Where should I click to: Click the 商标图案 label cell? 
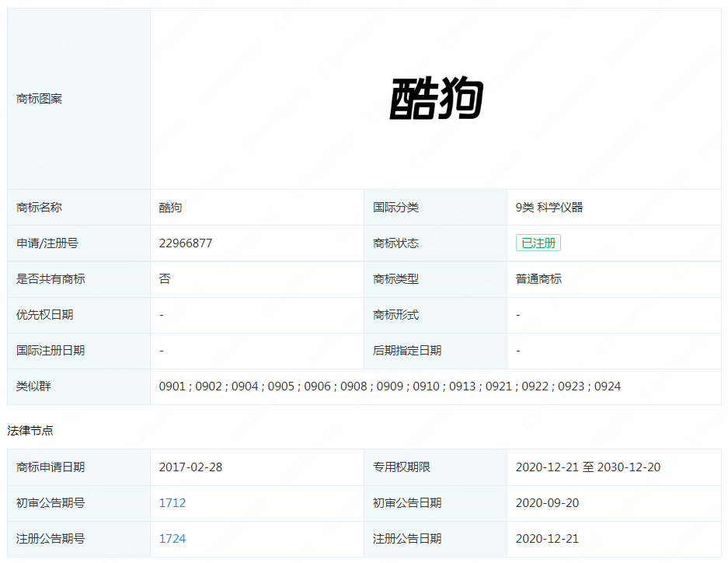tap(79, 99)
